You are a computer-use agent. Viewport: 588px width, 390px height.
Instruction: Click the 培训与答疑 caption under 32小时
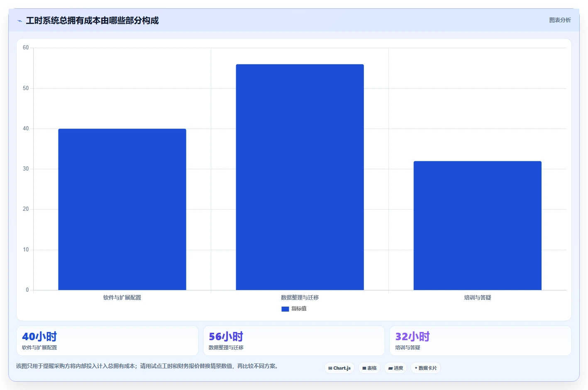pyautogui.click(x=407, y=348)
